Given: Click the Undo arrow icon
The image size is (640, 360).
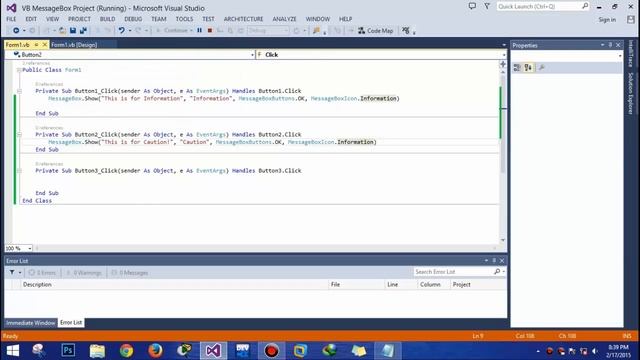Looking at the screenshot, I should click(x=121, y=31).
